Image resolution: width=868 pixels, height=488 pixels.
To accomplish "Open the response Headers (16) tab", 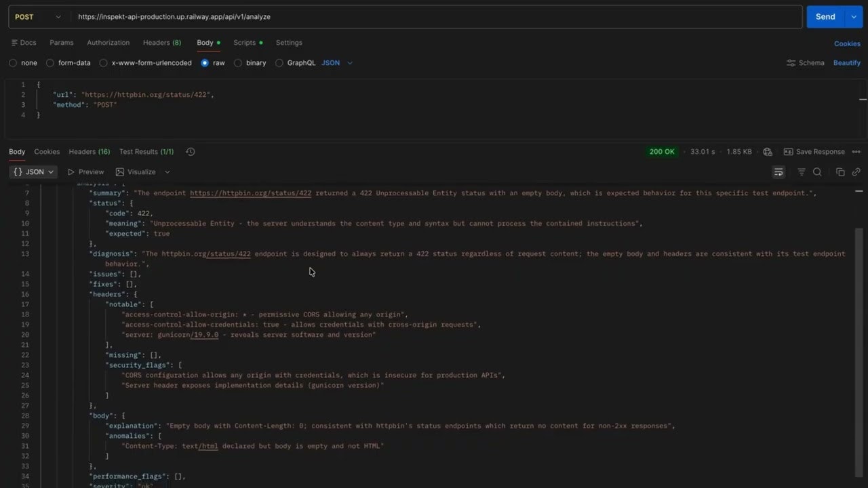I will point(89,152).
